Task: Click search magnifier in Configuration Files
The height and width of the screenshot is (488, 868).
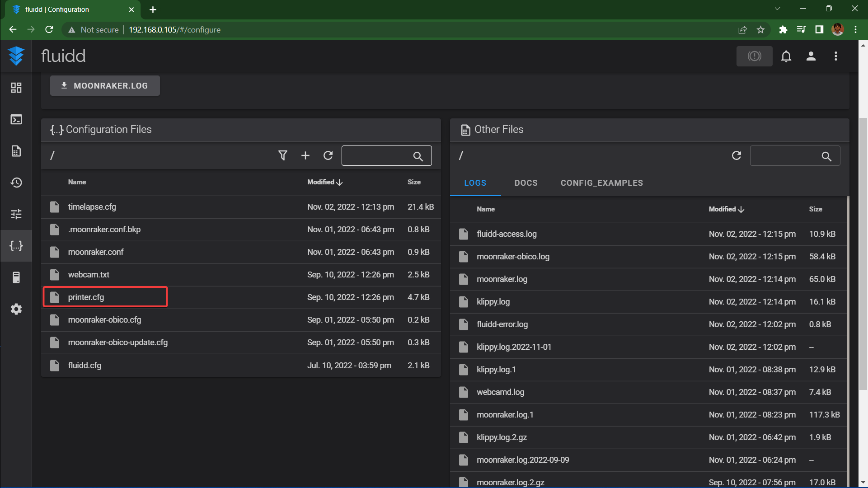Action: pyautogui.click(x=418, y=156)
